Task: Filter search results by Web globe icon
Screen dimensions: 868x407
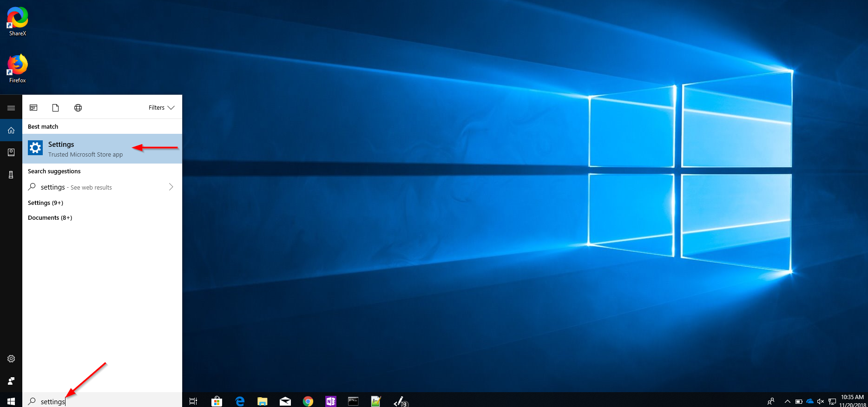Action: (x=78, y=108)
